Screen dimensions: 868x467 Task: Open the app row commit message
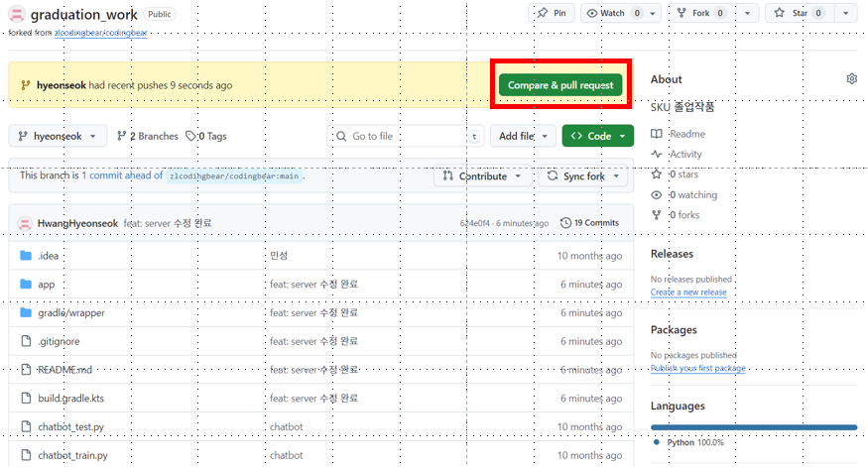(313, 285)
